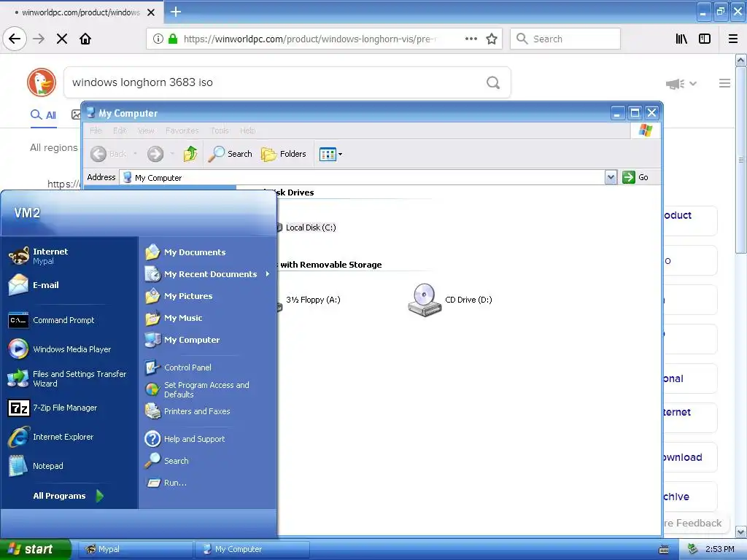Click the taskbar clock 2:53 PM

point(719,549)
